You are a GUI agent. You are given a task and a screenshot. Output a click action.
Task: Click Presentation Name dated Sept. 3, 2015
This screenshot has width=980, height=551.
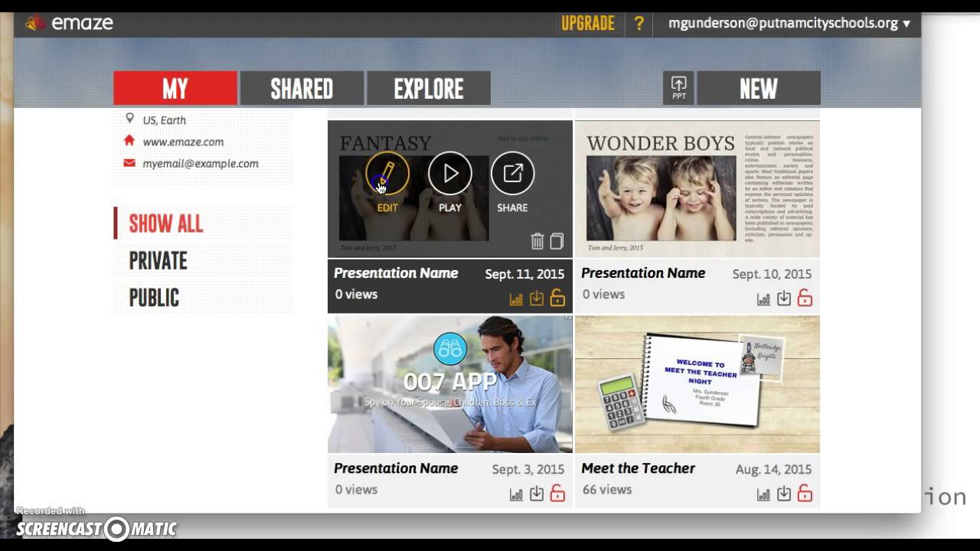click(x=396, y=468)
